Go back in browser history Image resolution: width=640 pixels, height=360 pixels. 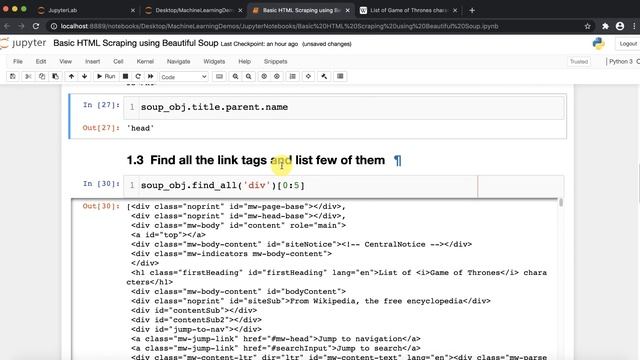[7, 26]
